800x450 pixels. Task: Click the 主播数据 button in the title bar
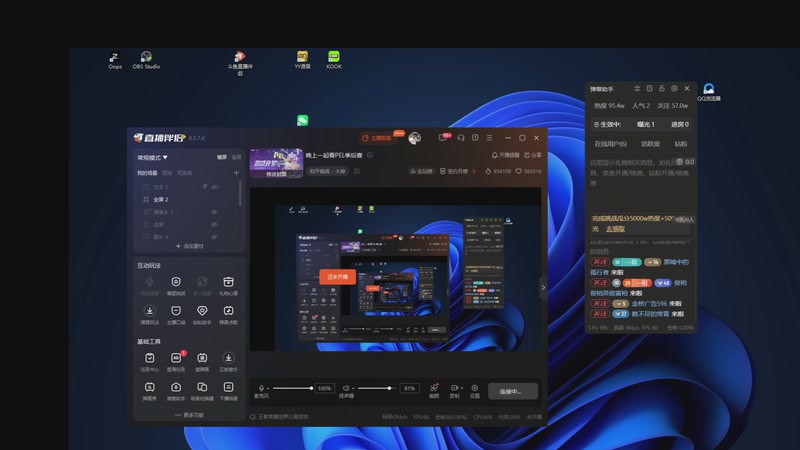tap(378, 138)
